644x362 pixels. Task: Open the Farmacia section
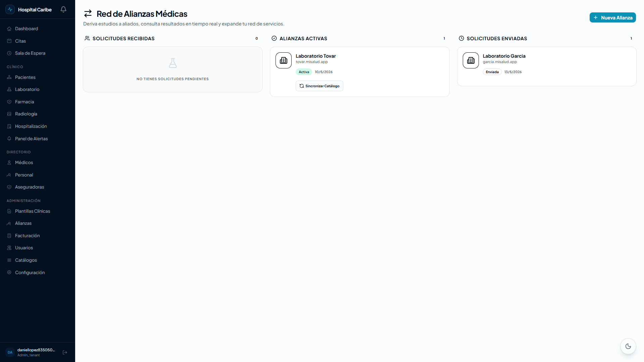coord(38,102)
